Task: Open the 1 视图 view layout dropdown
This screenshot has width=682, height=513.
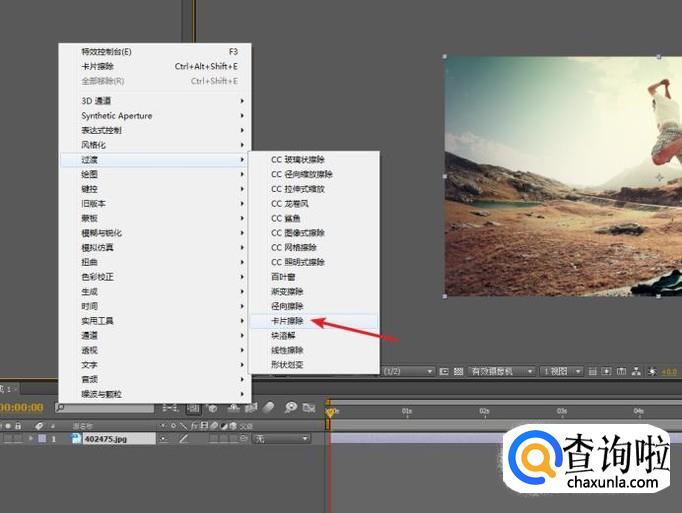Action: pyautogui.click(x=567, y=371)
